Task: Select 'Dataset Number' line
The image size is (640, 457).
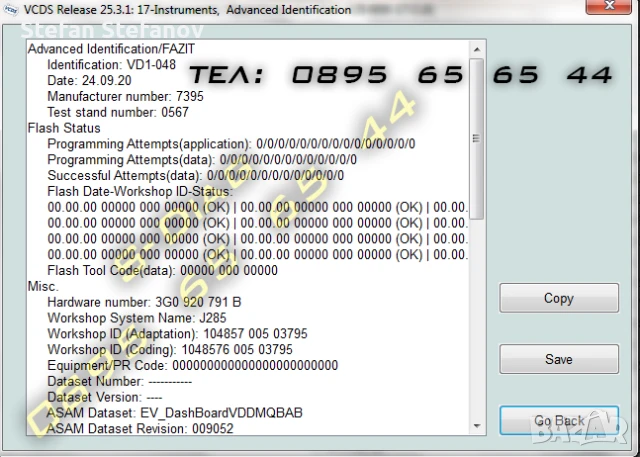Action: tap(120, 382)
